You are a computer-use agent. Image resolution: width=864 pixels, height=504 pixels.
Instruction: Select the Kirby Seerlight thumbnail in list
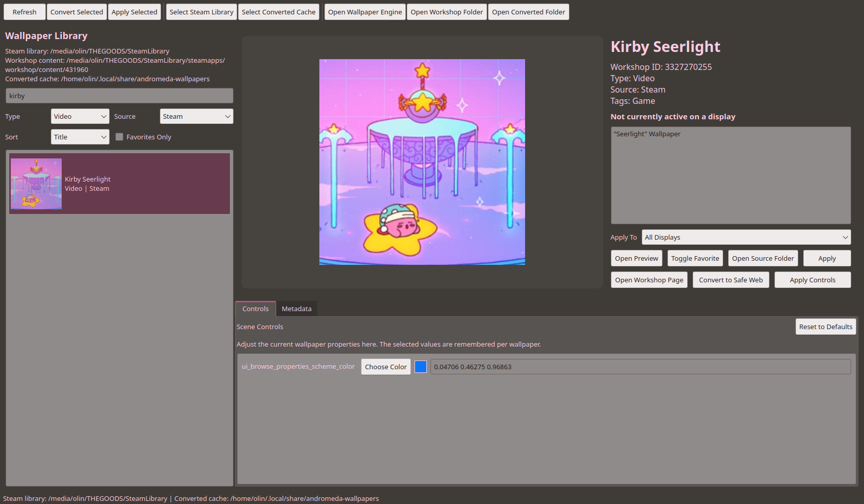(x=36, y=184)
